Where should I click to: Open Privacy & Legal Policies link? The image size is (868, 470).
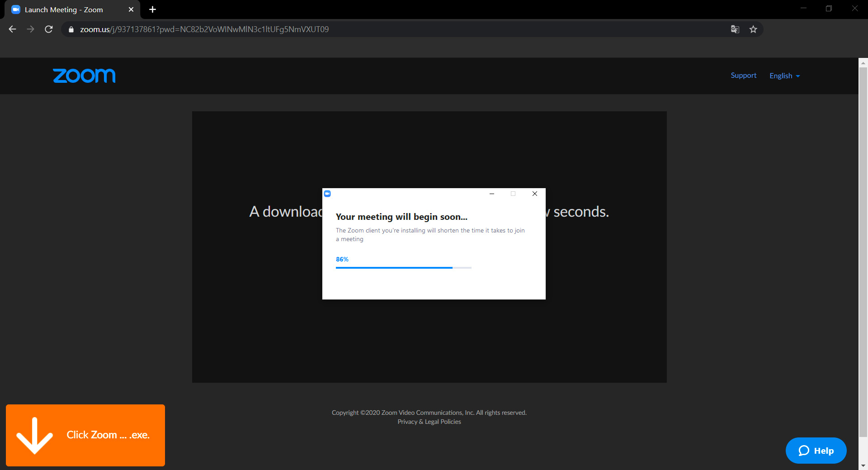[x=429, y=422]
